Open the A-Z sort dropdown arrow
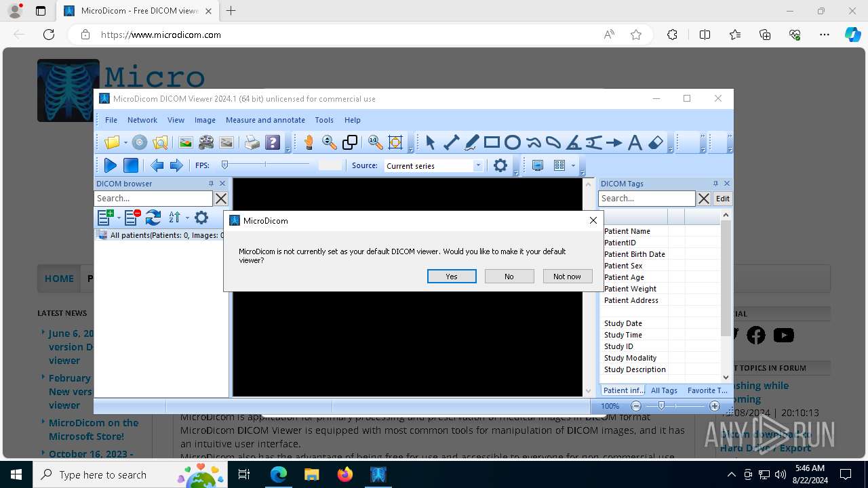The image size is (868, 488). [187, 218]
